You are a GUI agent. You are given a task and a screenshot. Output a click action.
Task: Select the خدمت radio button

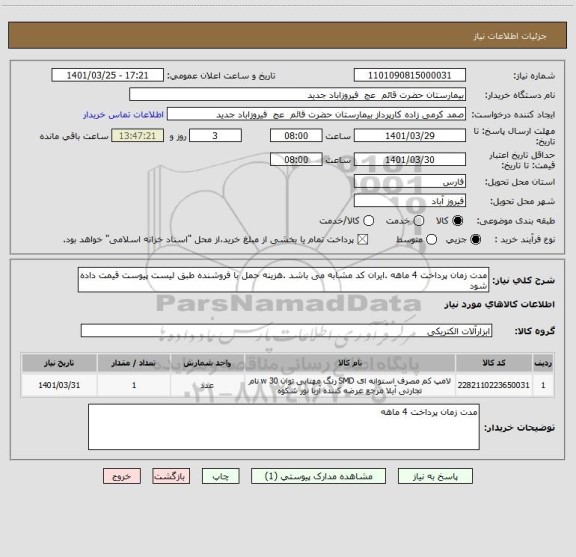[419, 220]
